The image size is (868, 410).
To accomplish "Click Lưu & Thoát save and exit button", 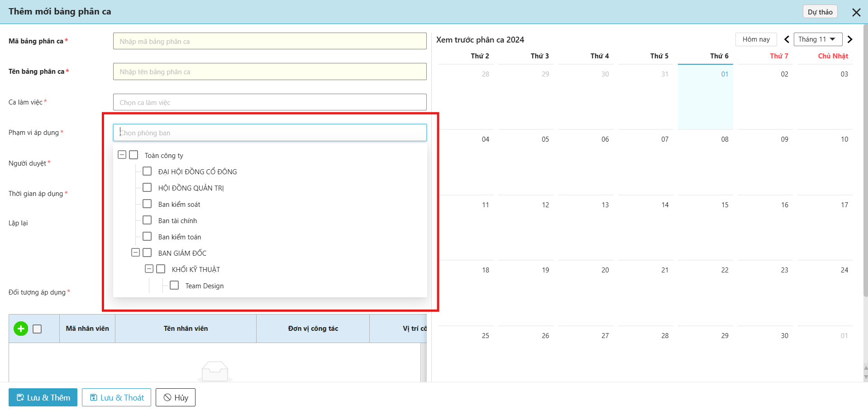I will coord(116,397).
